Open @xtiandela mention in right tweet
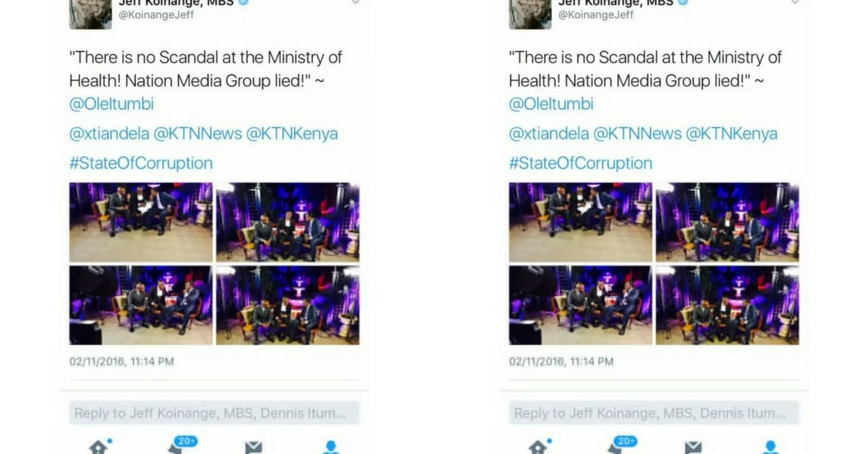This screenshot has height=454, width=868. pos(549,134)
